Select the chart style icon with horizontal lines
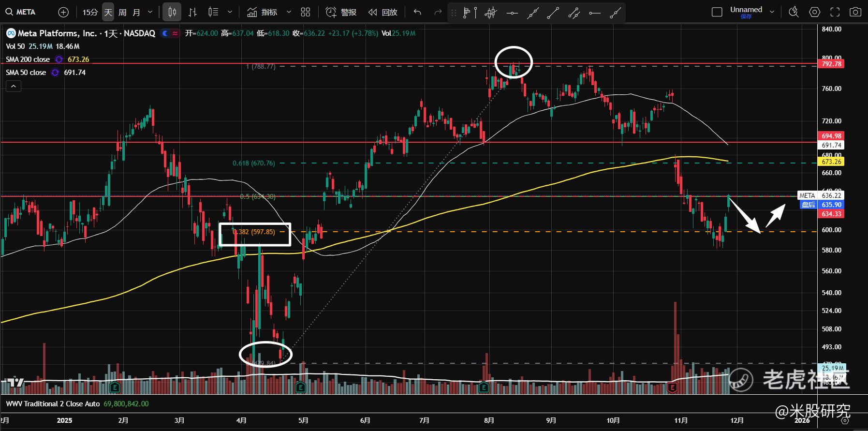 tap(213, 12)
